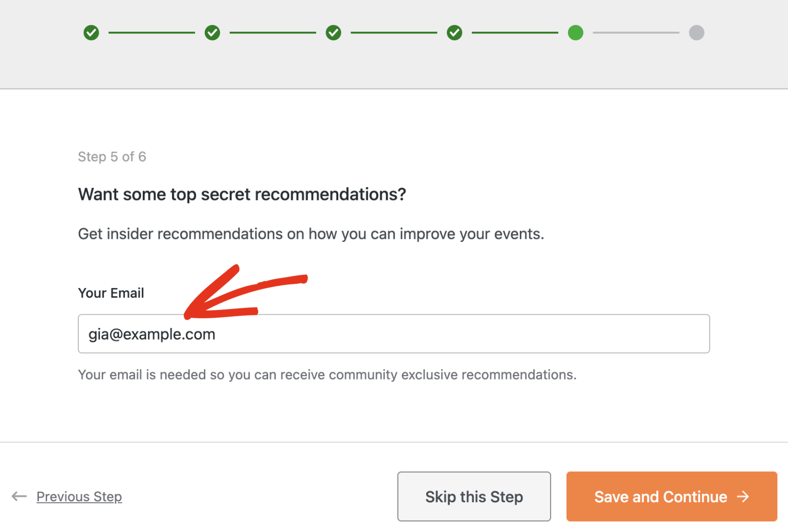788x532 pixels.
Task: Click the gray progress line before the last step
Action: (636, 33)
